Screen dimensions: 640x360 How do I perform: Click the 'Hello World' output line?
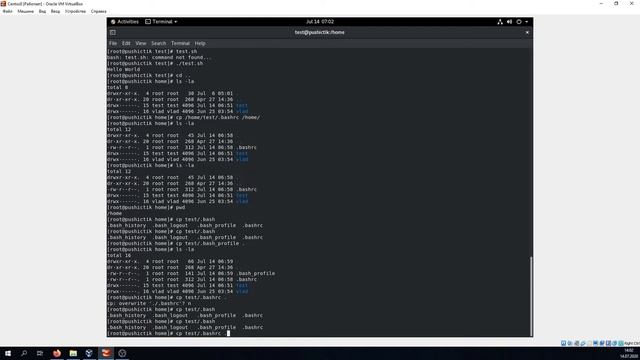pyautogui.click(x=124, y=69)
